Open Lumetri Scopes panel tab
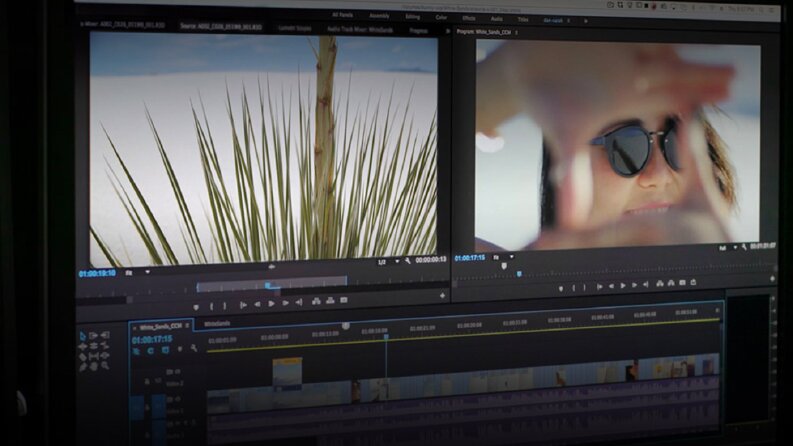This screenshot has width=793, height=446. tap(295, 28)
